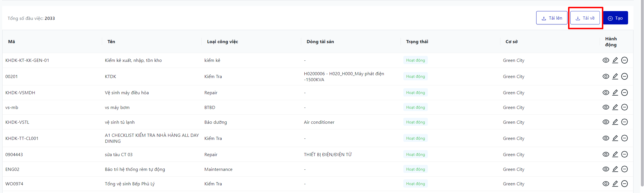This screenshot has width=644, height=193.
Task: Click the blue Tạo create button
Action: [x=615, y=18]
